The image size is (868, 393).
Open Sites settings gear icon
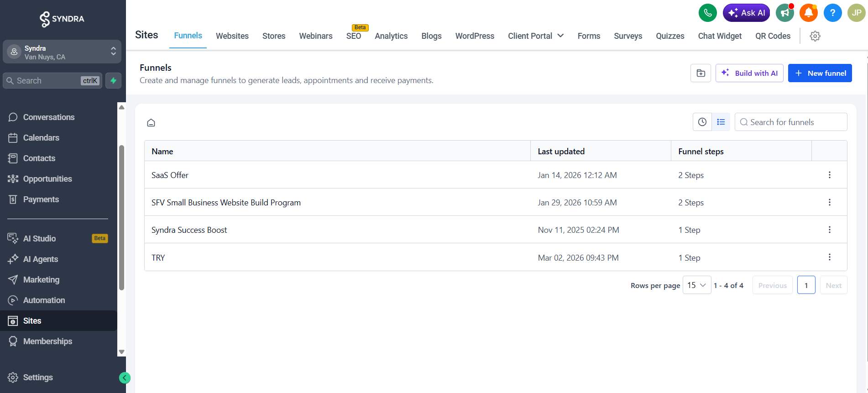815,36
